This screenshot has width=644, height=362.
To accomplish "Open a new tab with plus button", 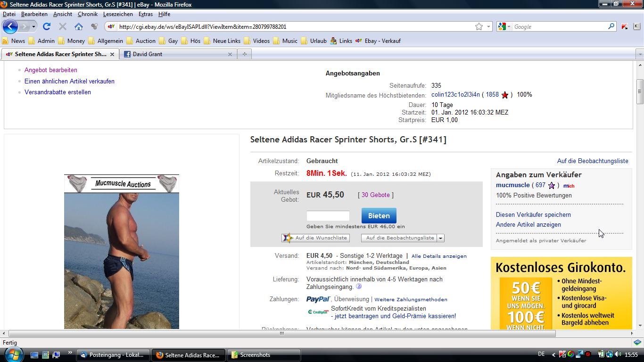I will point(244,54).
